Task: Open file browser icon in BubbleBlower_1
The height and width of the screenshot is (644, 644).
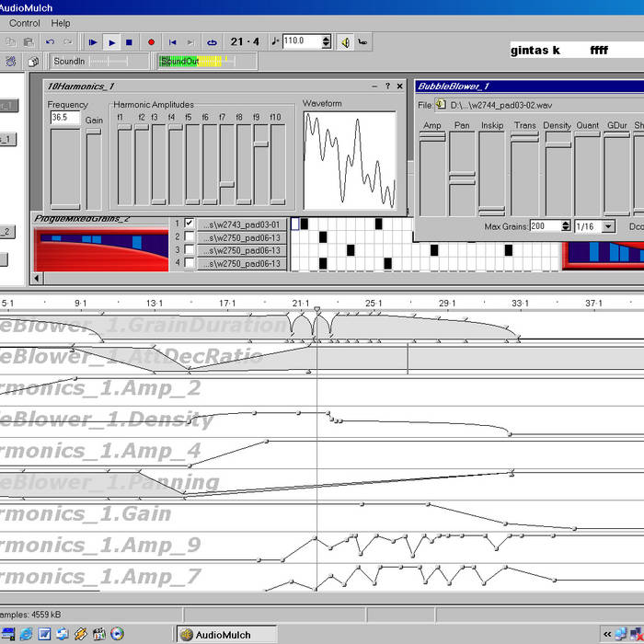Action: coord(441,105)
